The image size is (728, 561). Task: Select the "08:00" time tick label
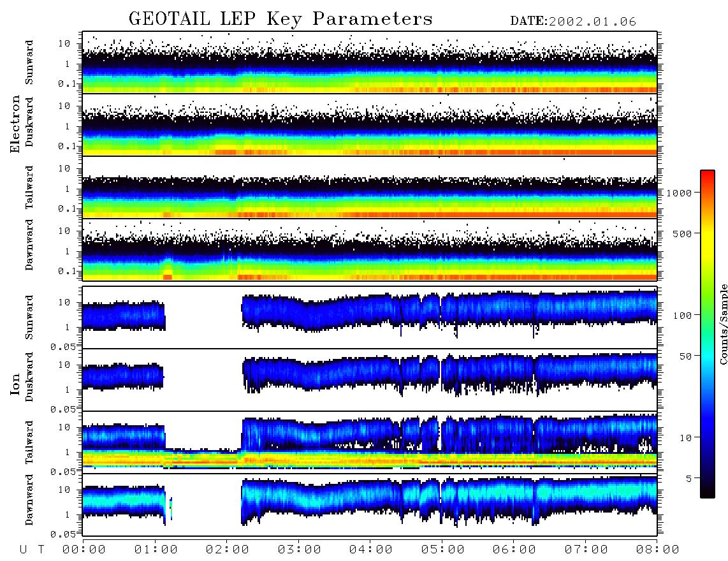click(x=658, y=550)
